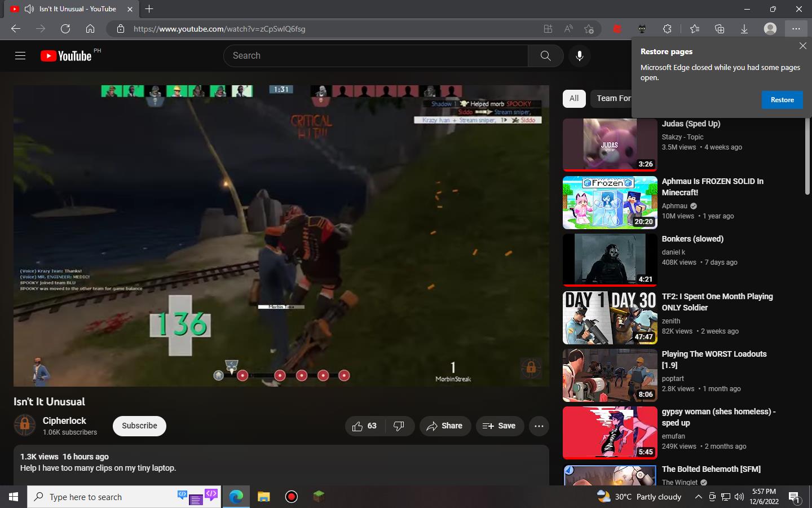Screen dimensions: 812x508
Task: Dislike the video with thumbs down
Action: [399, 426]
